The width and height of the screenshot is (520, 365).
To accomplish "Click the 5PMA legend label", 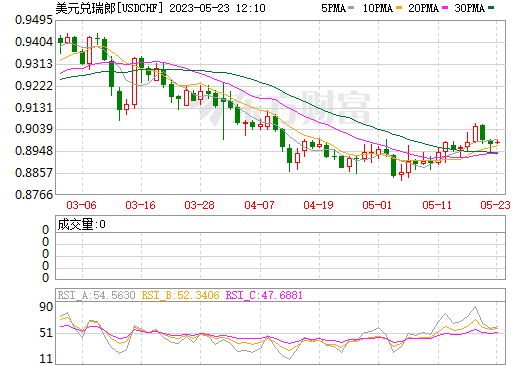I will [333, 8].
